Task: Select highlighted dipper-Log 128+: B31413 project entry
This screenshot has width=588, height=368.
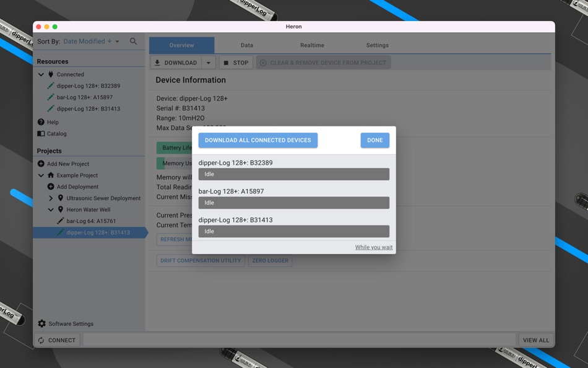Action: (90, 232)
